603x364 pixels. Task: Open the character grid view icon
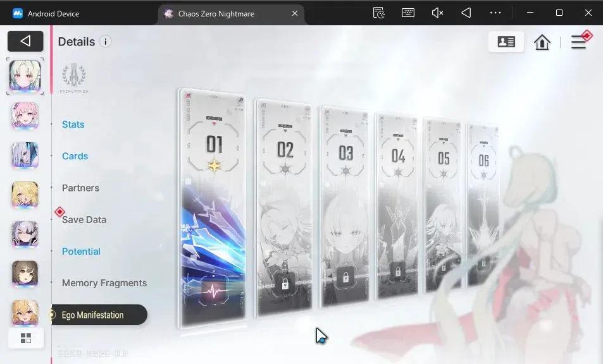tap(26, 338)
